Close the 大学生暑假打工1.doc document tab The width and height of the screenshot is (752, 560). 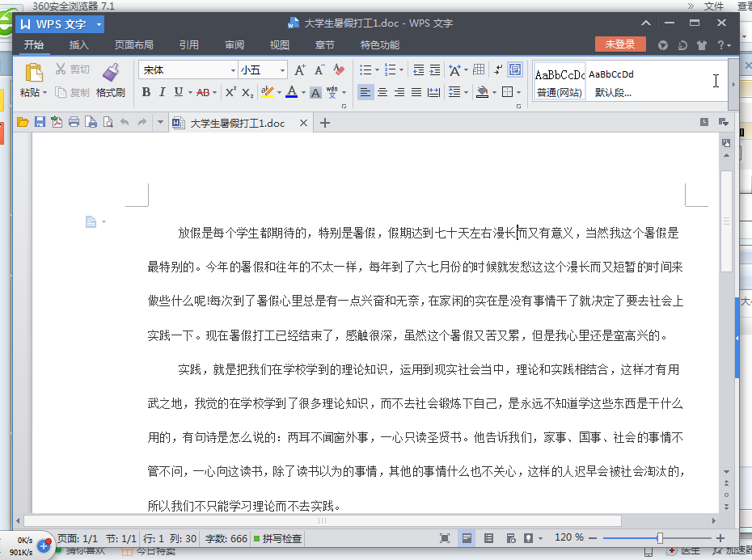click(x=303, y=123)
